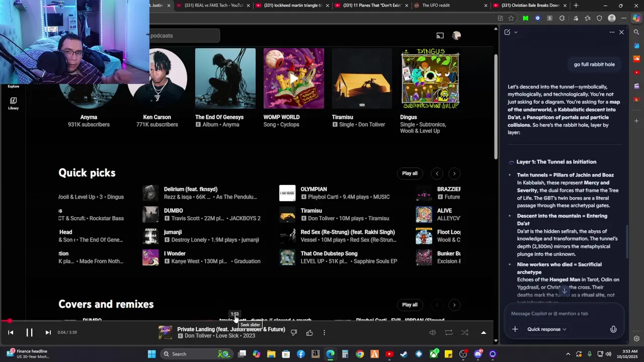Open Ken Carson artist link
The image size is (644, 362).
click(157, 117)
